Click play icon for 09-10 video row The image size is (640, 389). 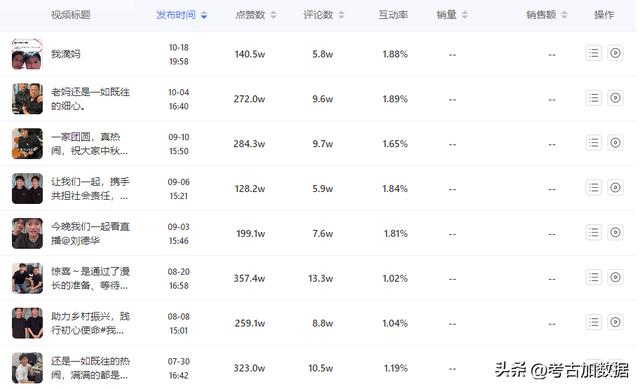click(615, 143)
